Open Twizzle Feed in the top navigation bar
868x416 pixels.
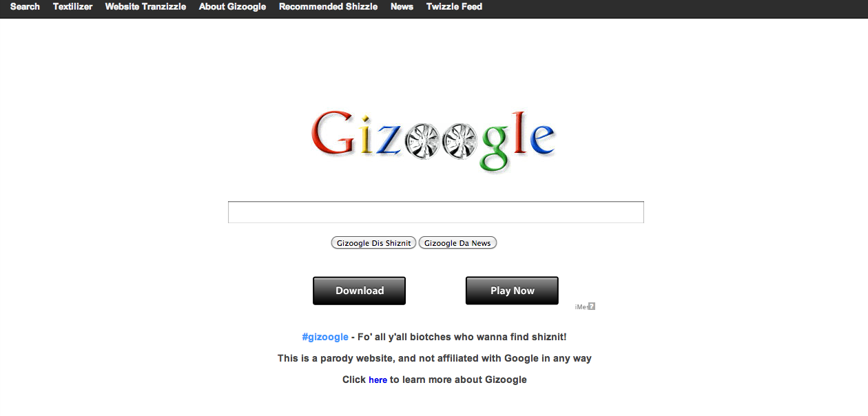click(454, 7)
